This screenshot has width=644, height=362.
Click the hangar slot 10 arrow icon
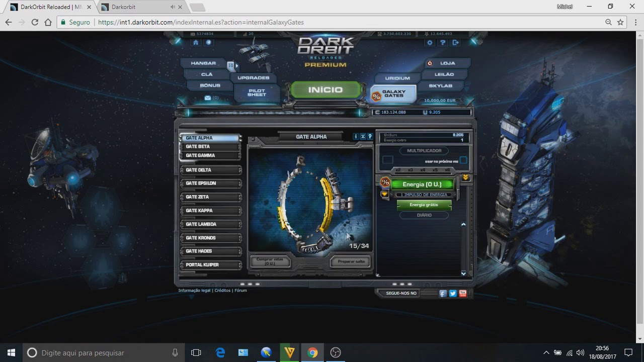point(232,66)
